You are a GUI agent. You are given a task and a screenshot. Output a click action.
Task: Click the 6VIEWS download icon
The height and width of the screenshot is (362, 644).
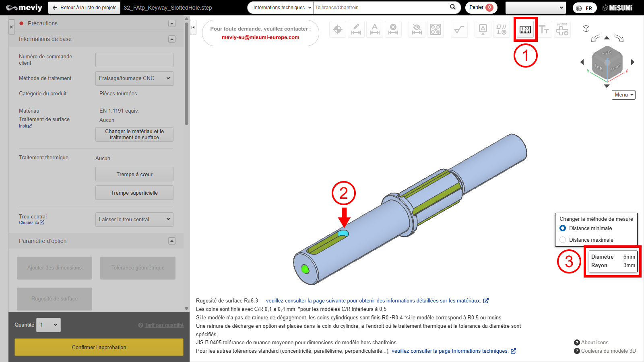coord(562,29)
